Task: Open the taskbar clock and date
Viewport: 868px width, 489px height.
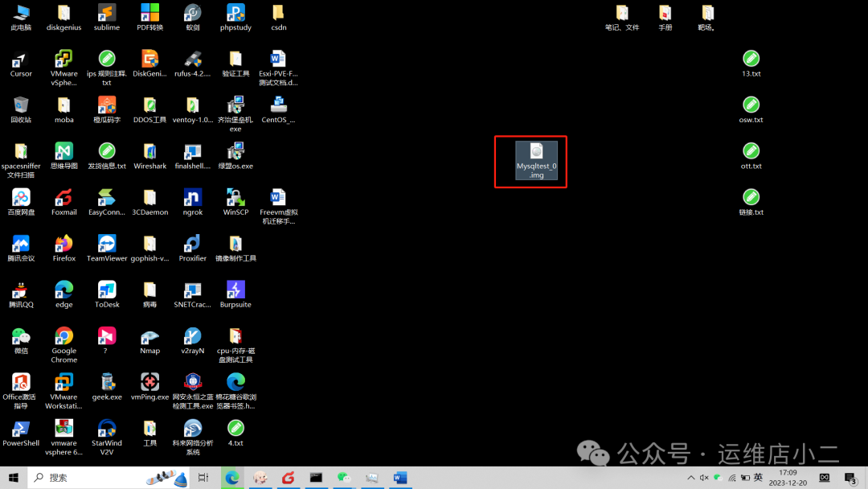Action: [x=788, y=478]
